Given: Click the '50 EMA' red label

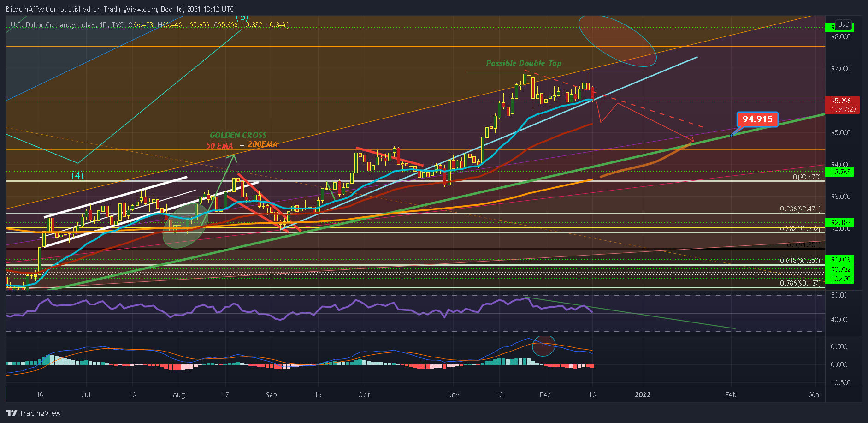Looking at the screenshot, I should click(x=219, y=146).
